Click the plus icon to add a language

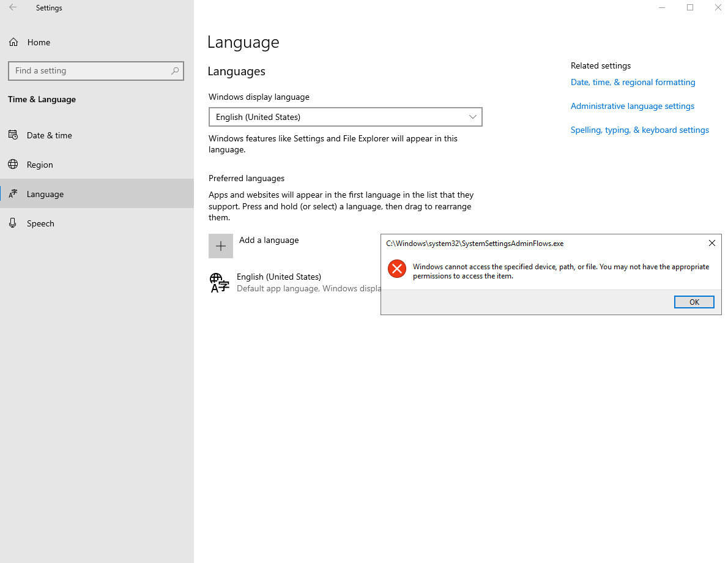pos(220,246)
